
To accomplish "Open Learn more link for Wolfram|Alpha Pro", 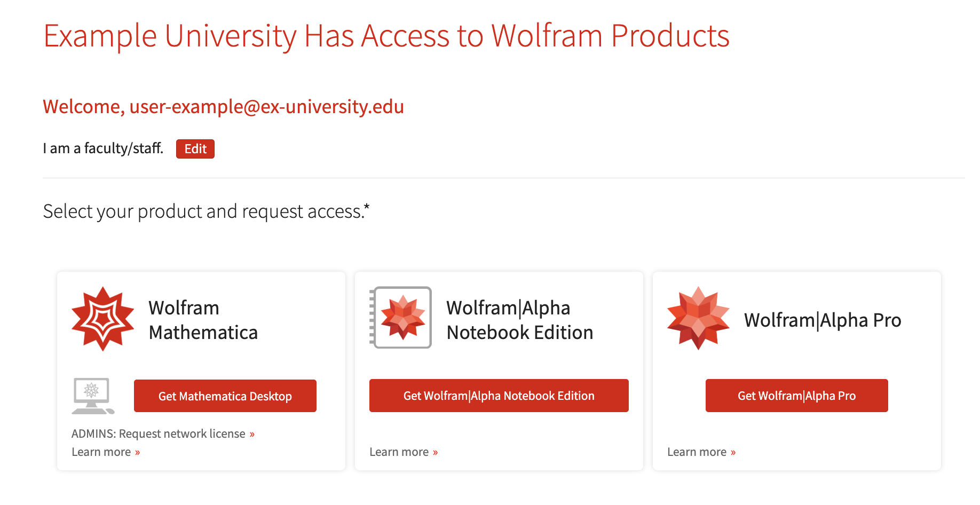I will pos(697,452).
